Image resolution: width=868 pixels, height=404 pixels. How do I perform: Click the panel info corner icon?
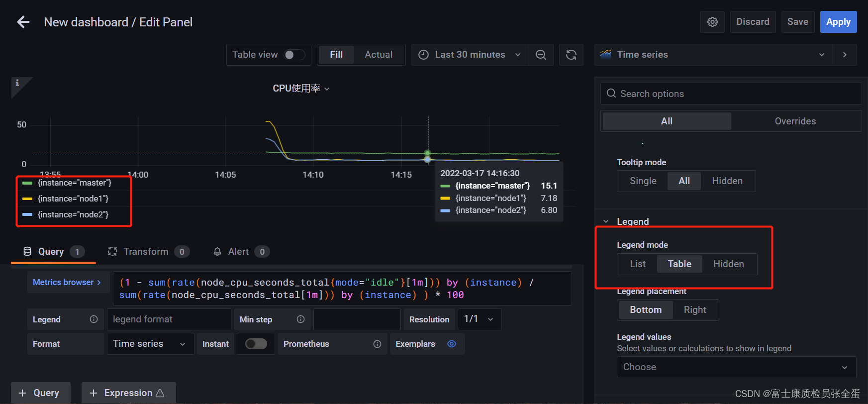[17, 83]
